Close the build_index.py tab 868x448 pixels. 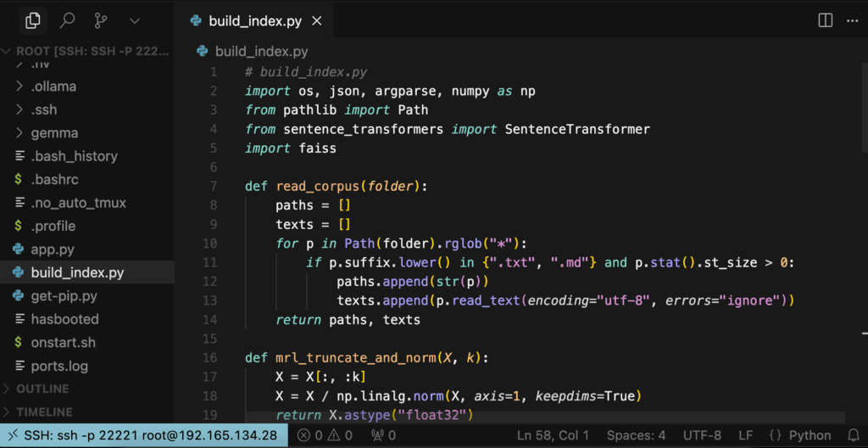coord(317,21)
